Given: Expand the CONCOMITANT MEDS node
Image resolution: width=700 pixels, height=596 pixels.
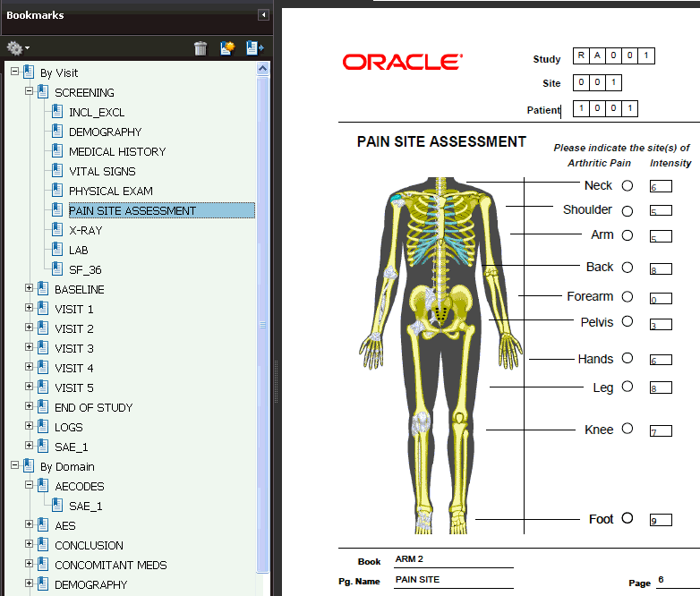Looking at the screenshot, I should click(x=29, y=564).
